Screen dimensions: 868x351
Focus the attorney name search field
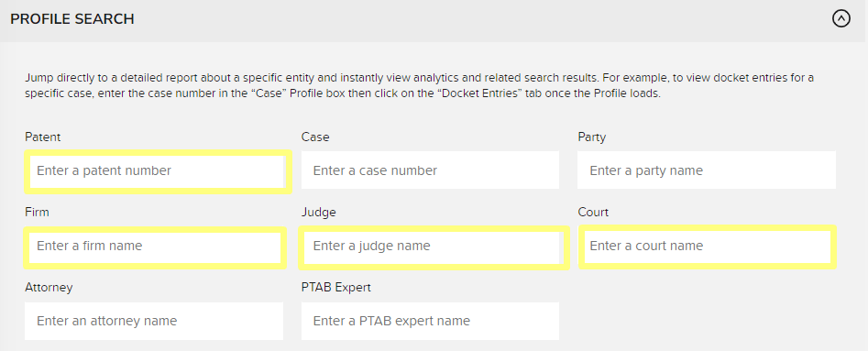click(155, 321)
